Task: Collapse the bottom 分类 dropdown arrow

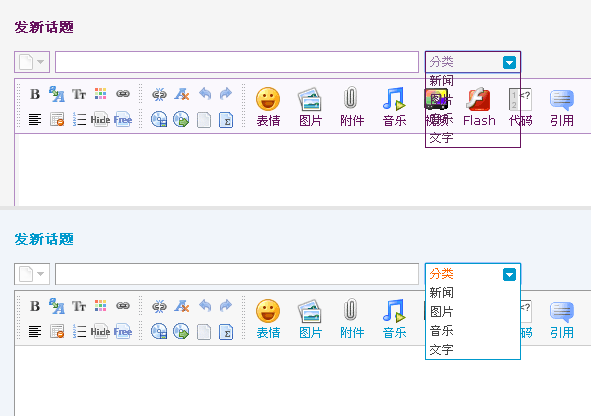Action: (x=509, y=274)
